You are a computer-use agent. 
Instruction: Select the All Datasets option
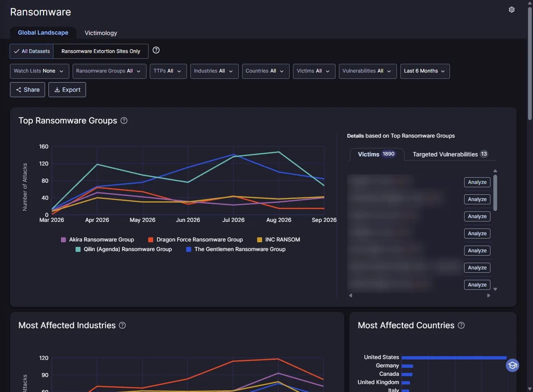(x=32, y=51)
